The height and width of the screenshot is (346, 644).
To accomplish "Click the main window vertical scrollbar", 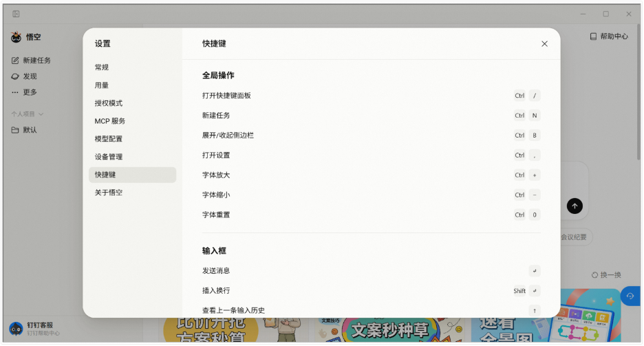I will click(x=638, y=91).
